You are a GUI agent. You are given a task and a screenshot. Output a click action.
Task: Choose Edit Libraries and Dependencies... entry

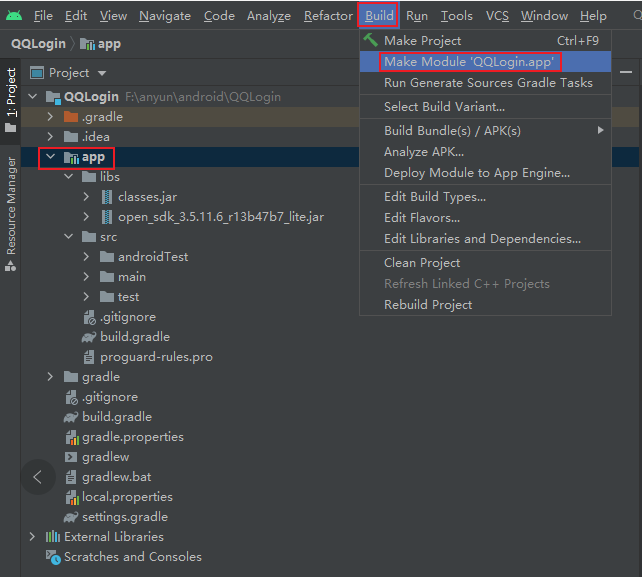[485, 239]
